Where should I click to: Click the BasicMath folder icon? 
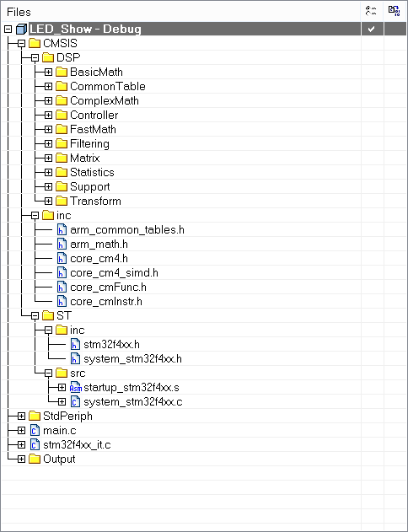pyautogui.click(x=62, y=72)
